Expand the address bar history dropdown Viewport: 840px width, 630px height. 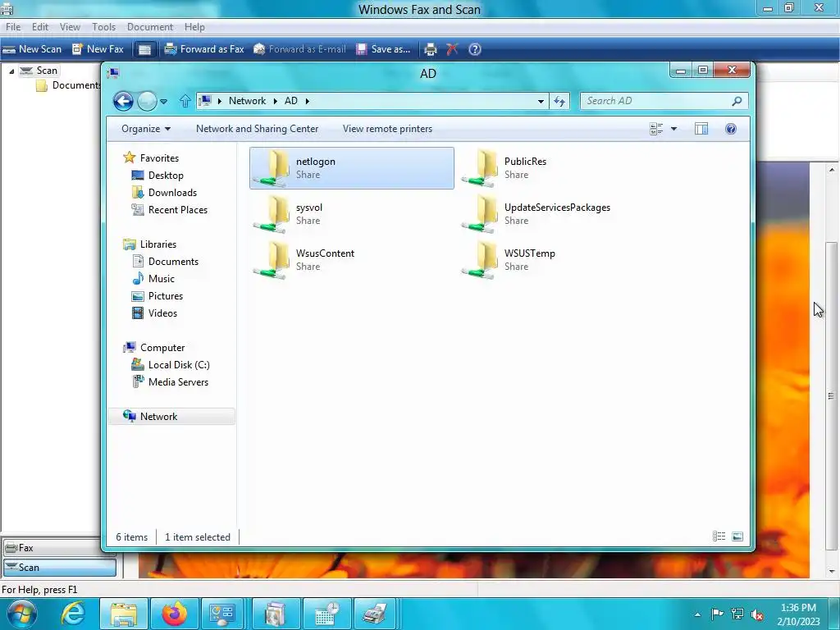pos(541,101)
